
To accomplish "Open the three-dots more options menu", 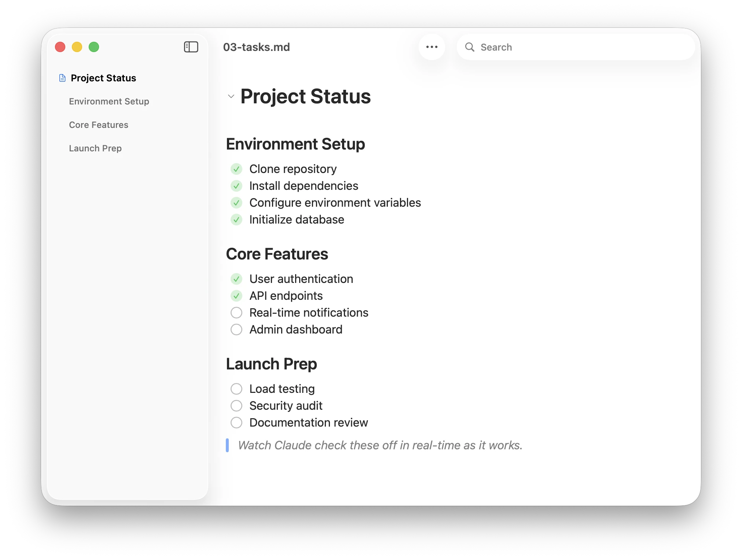I will (432, 47).
